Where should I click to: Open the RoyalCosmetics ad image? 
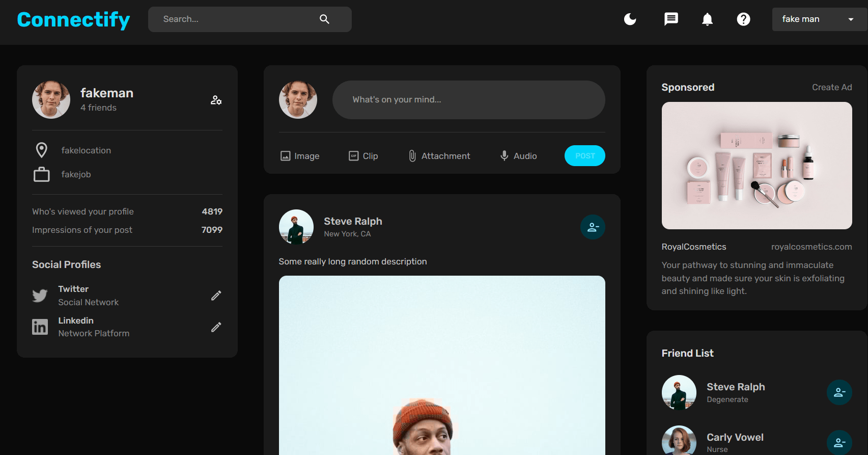pos(757,166)
